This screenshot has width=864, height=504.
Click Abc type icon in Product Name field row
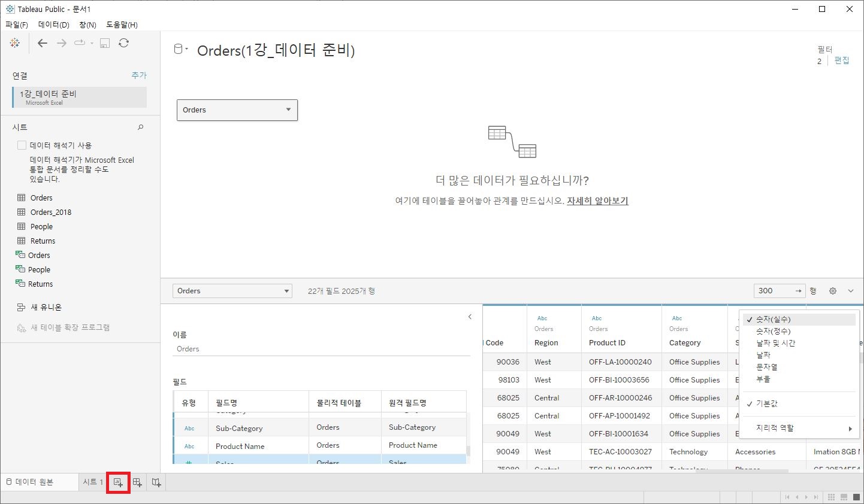[189, 447]
